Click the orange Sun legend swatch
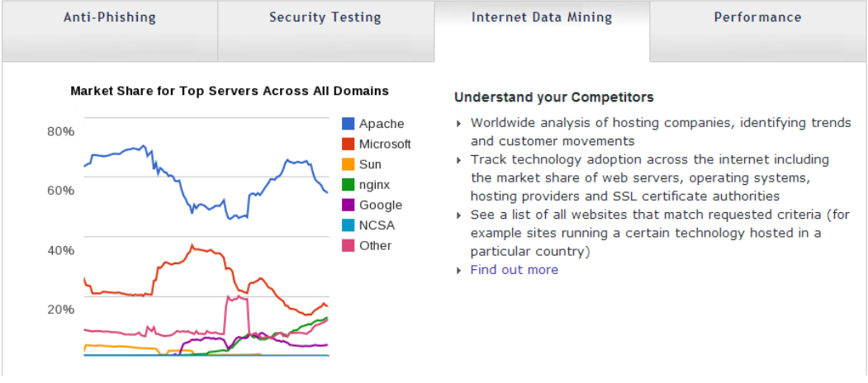This screenshot has height=383, width=868. tap(349, 164)
